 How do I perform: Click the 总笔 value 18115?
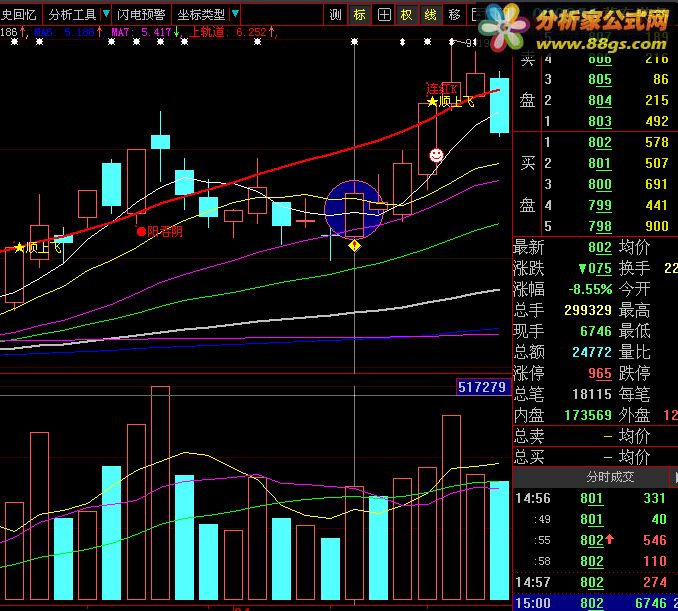point(592,394)
